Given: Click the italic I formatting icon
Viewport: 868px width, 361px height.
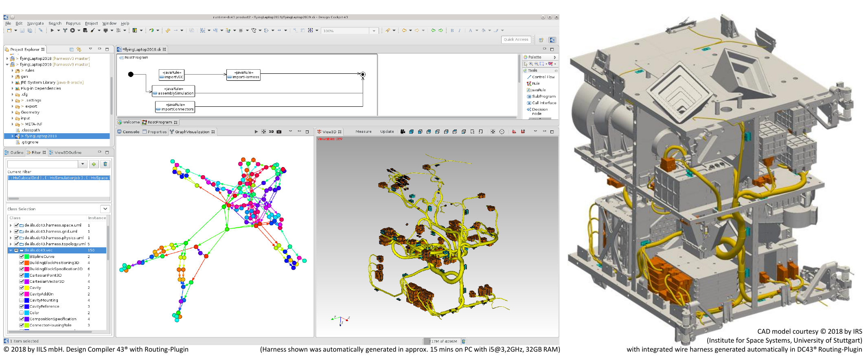Looking at the screenshot, I should [459, 31].
